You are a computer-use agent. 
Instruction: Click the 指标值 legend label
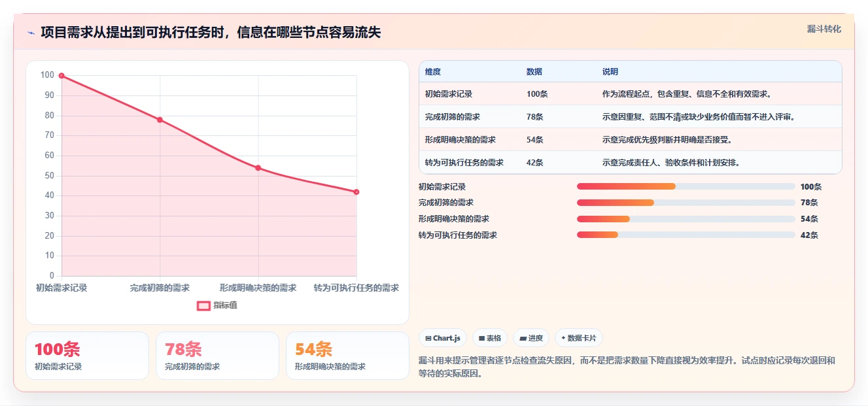tap(225, 305)
